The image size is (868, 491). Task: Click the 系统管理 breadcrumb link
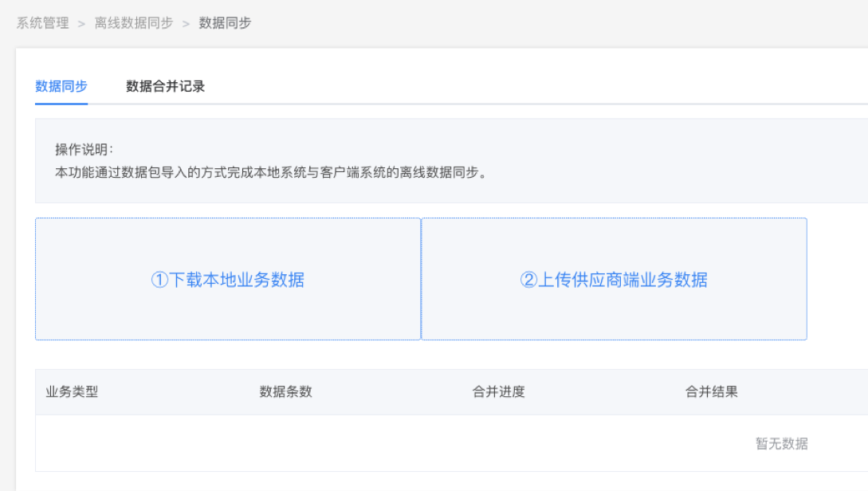[42, 23]
